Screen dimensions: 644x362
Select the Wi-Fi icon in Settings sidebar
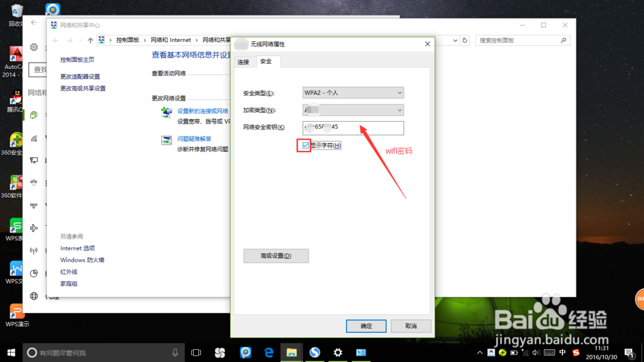pyautogui.click(x=34, y=138)
